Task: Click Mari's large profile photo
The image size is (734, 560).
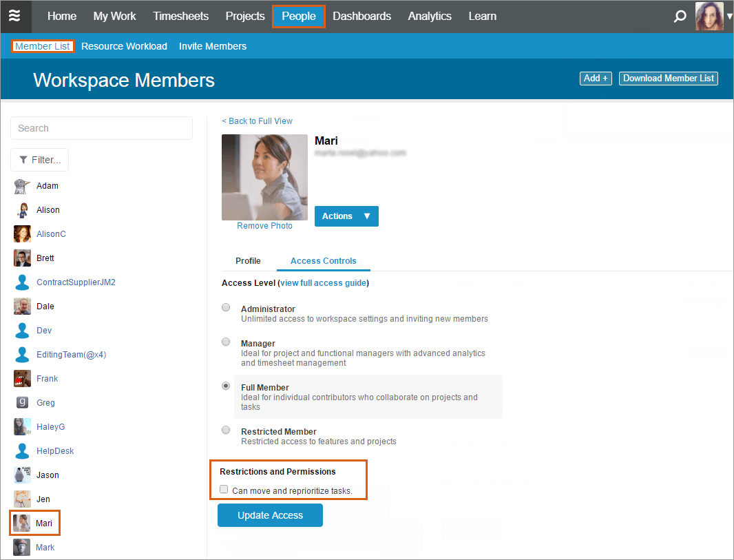Action: [x=264, y=178]
